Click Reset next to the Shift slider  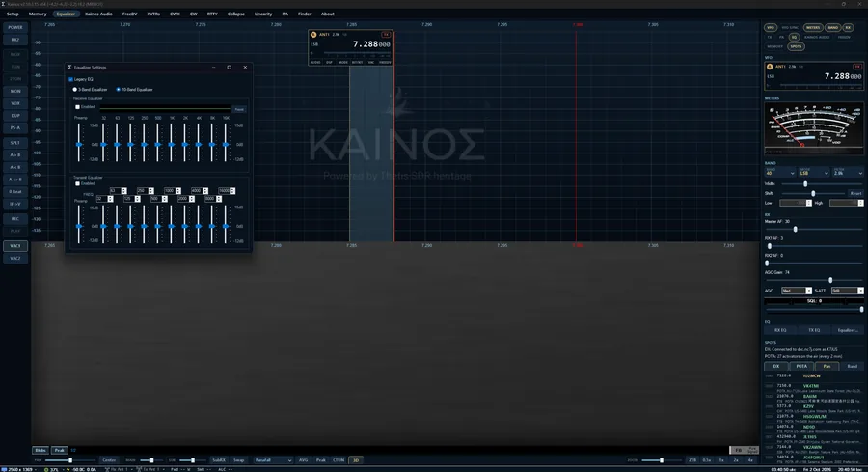coord(855,193)
